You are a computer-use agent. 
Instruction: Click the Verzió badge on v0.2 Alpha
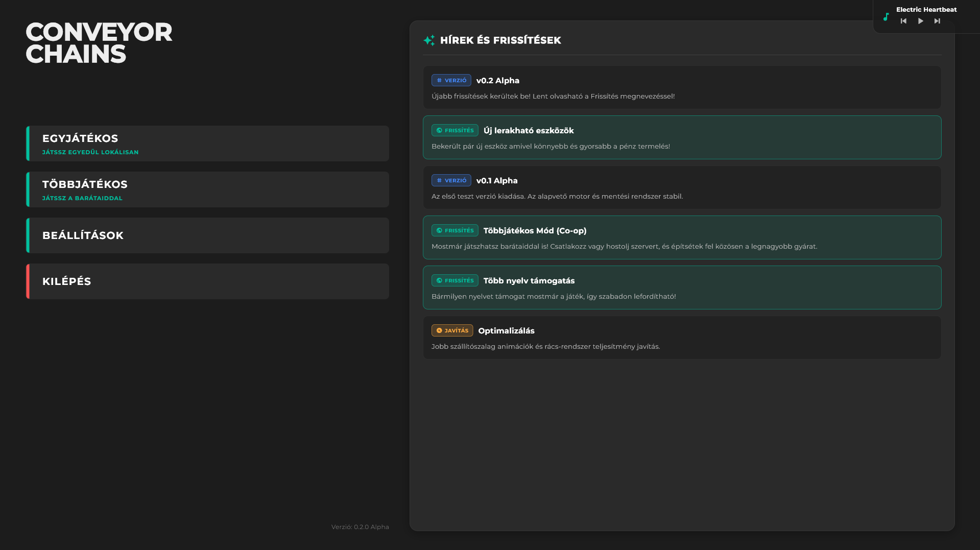451,81
